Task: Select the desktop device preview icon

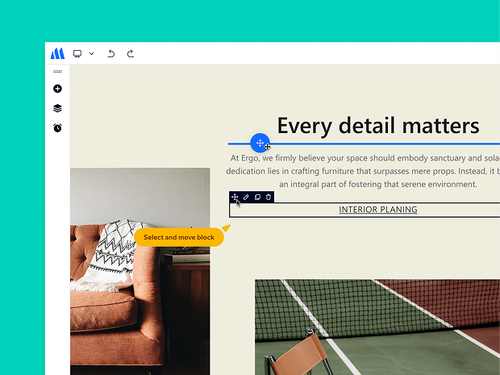Action: pos(77,54)
